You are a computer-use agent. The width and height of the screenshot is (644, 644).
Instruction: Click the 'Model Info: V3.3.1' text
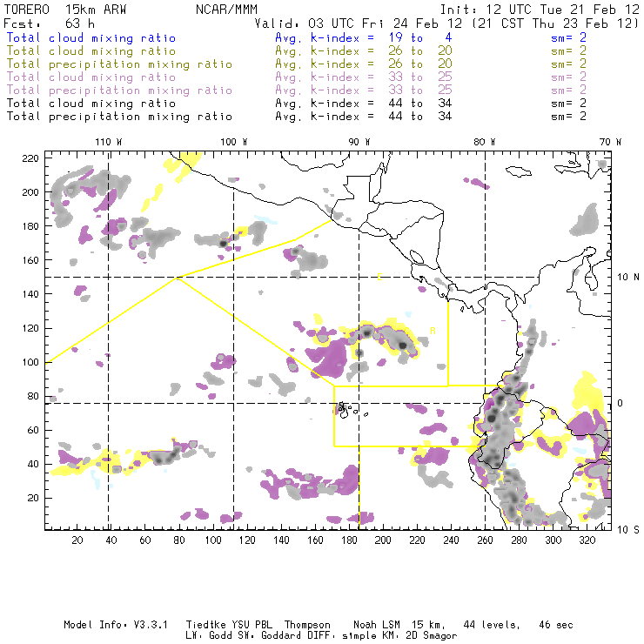(x=116, y=625)
